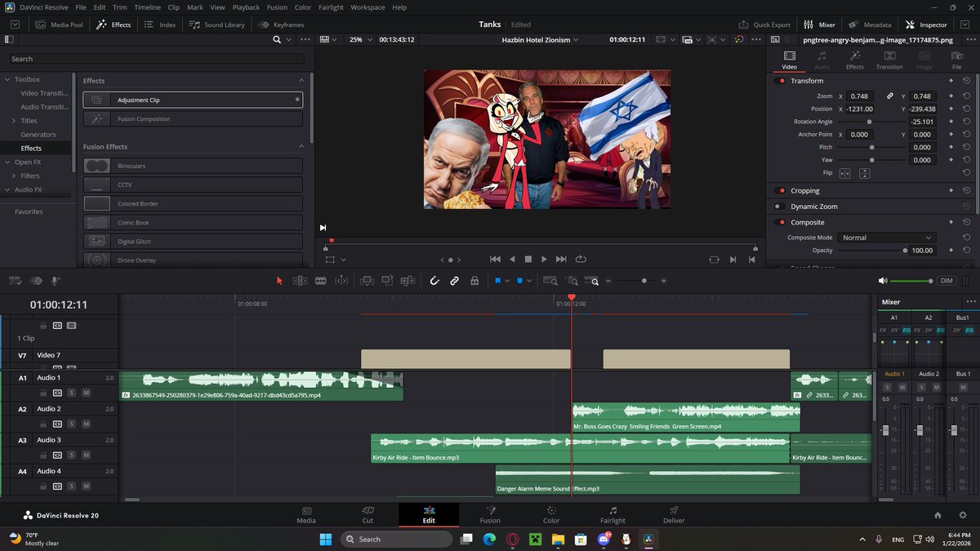Expand the Filters tree item
Image resolution: width=980 pixels, height=551 pixels.
point(13,176)
